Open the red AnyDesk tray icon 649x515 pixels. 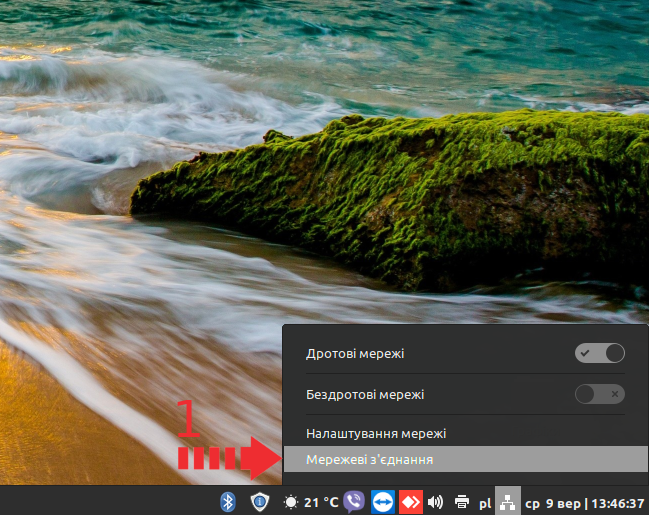point(411,502)
